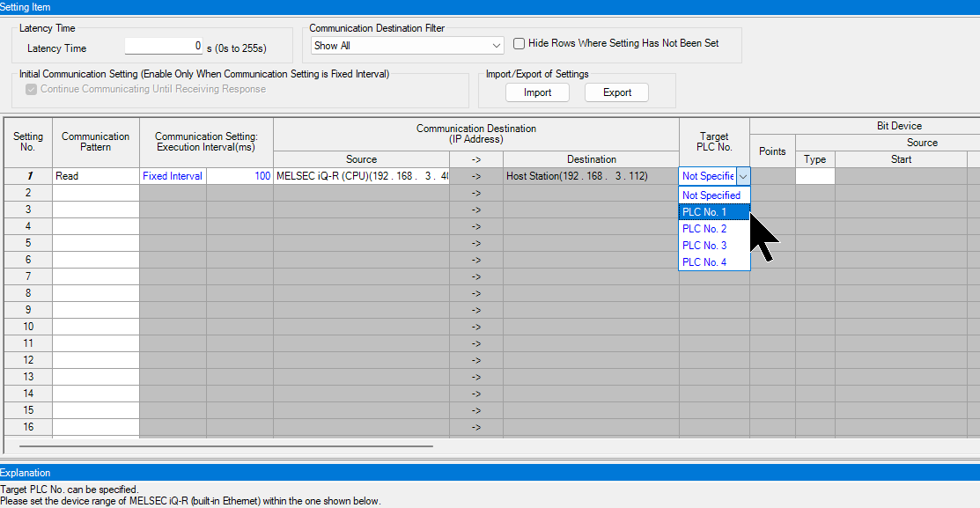The height and width of the screenshot is (508, 980).
Task: Click the Communication Setting: Execution Interval header
Action: click(x=206, y=142)
